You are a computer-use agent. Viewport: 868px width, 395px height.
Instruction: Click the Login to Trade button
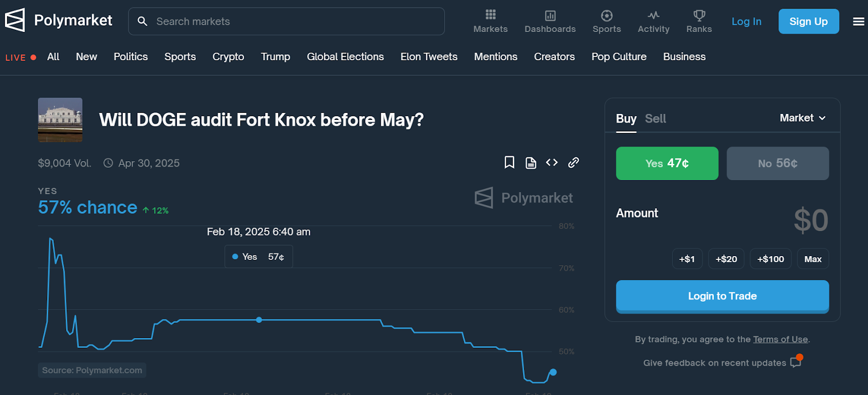click(722, 296)
